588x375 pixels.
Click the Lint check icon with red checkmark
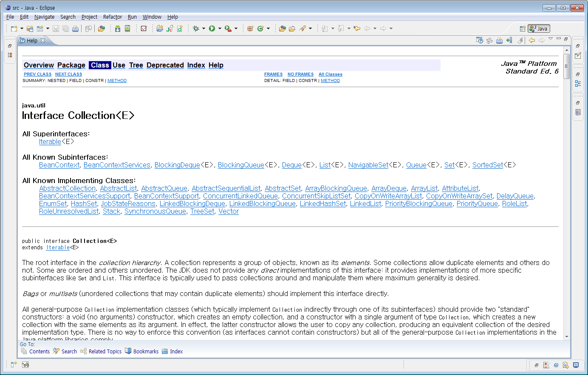(x=144, y=28)
